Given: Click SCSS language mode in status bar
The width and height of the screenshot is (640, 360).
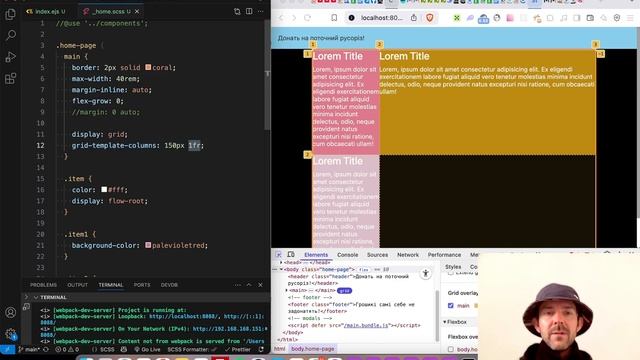Looking at the screenshot, I should click(x=107, y=350).
